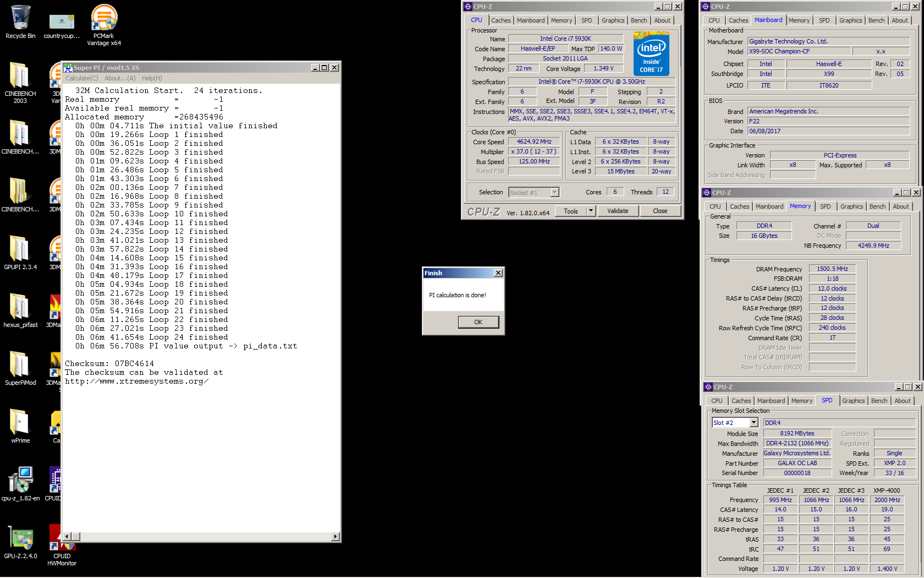Click the Close button in CPU-Z
Screen dimensions: 924x578
[x=660, y=211]
